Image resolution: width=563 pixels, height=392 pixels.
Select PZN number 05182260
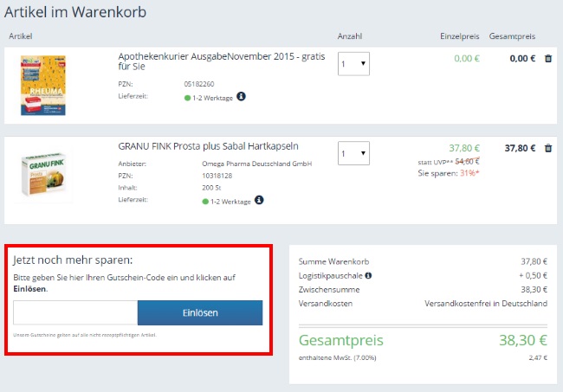[199, 84]
